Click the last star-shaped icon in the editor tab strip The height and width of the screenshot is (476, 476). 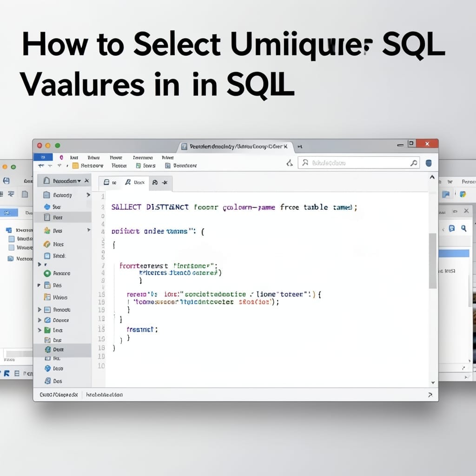(165, 182)
